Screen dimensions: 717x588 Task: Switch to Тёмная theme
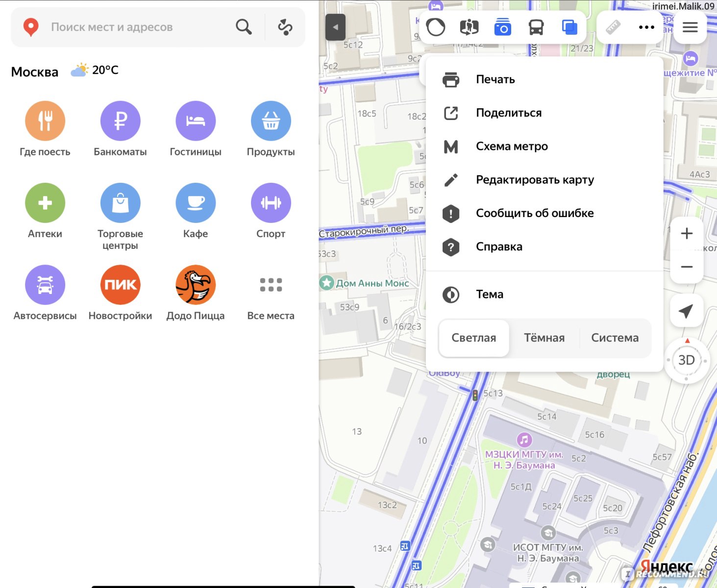pos(544,338)
